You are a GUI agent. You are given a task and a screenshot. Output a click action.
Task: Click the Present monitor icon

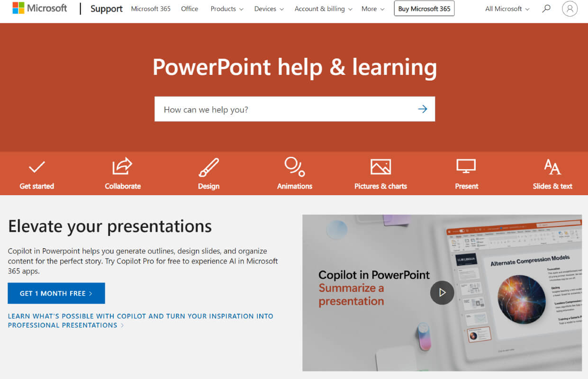(466, 167)
